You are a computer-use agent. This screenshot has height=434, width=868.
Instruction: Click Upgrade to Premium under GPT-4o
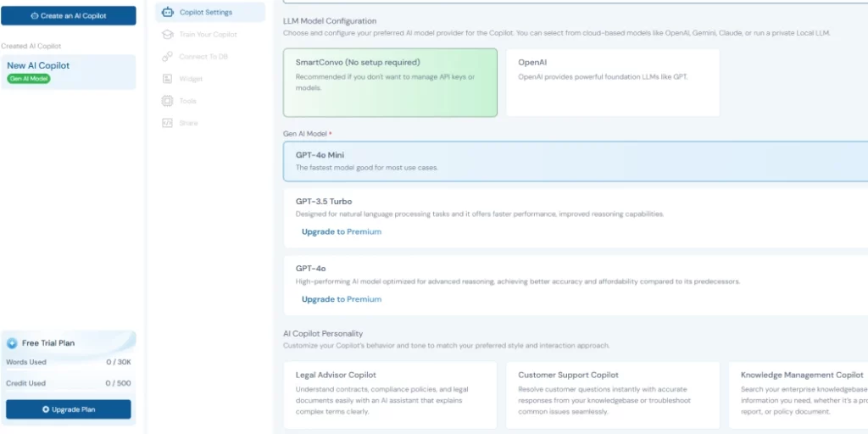(342, 299)
